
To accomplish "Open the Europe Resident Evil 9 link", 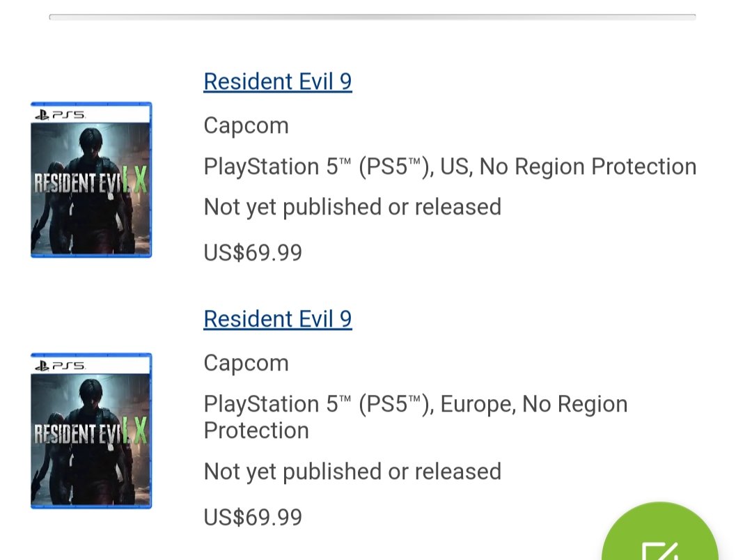I will (277, 319).
